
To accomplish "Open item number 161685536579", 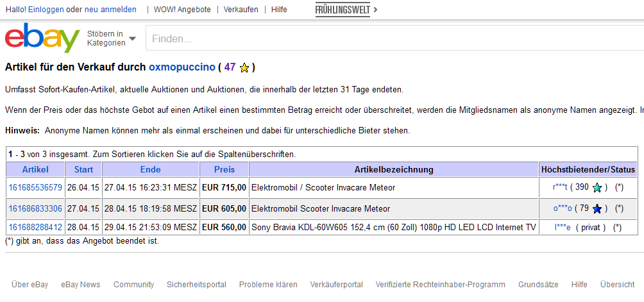I will click(x=35, y=187).
